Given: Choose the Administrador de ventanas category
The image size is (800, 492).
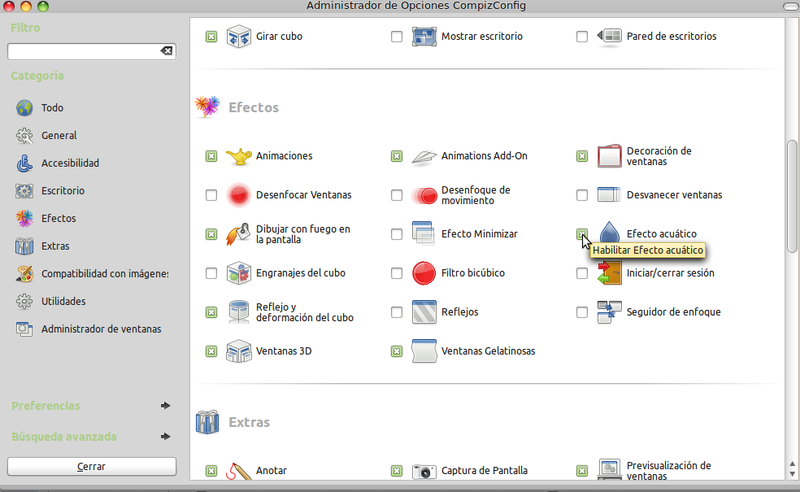Looking at the screenshot, I should (x=100, y=329).
